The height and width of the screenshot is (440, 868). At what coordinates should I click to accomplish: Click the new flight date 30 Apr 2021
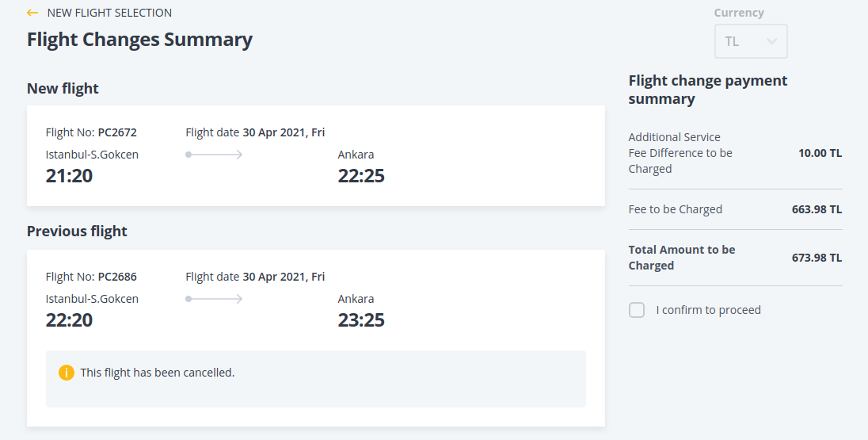coord(284,132)
